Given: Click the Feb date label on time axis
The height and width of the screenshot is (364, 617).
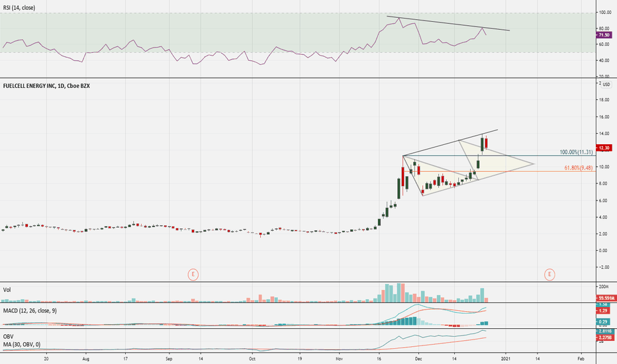Looking at the screenshot, I should (x=581, y=359).
